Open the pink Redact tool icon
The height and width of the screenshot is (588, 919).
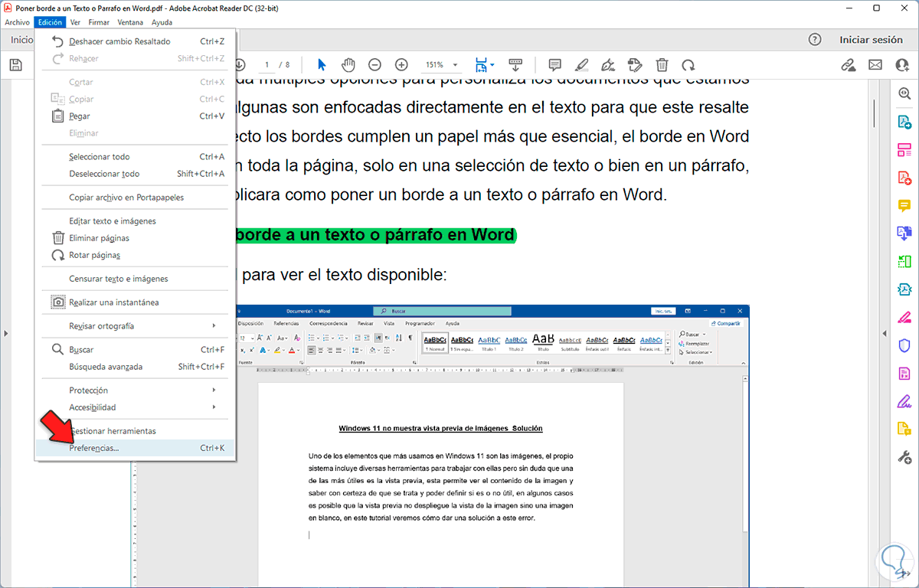[904, 317]
